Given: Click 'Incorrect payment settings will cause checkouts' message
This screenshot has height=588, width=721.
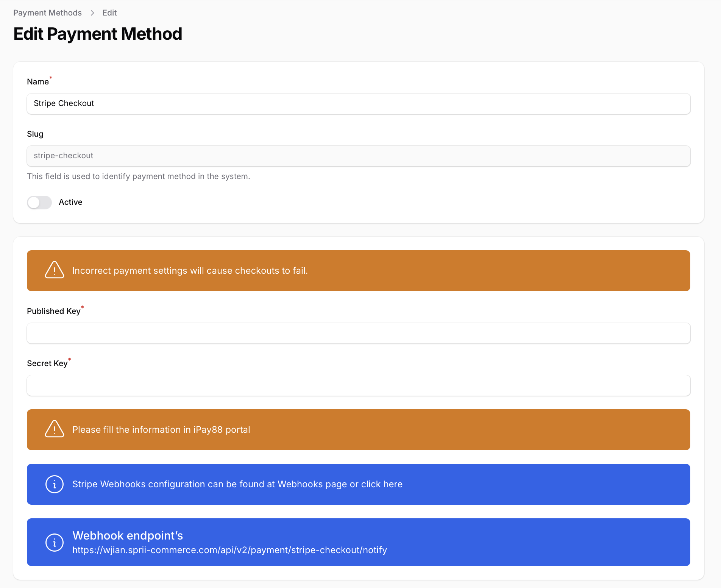Looking at the screenshot, I should (x=190, y=271).
